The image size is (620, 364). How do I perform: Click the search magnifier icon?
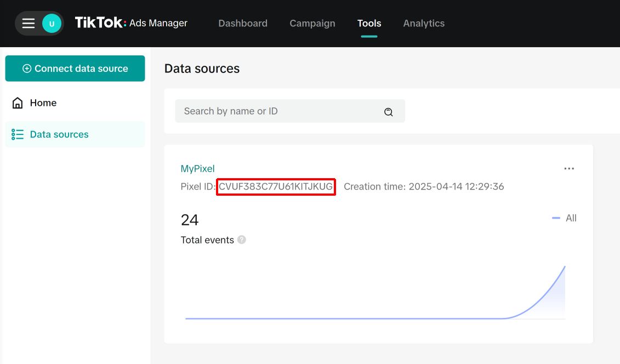point(388,112)
